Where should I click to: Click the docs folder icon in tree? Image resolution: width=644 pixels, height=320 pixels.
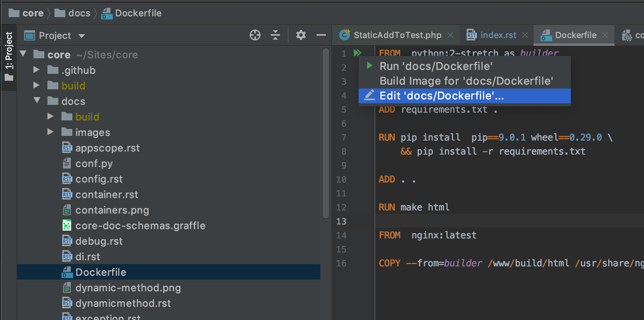53,101
